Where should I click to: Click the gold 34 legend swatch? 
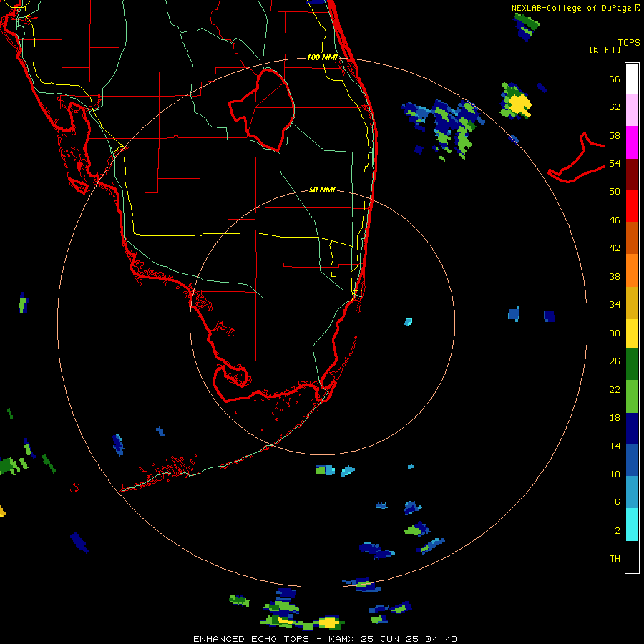point(632,303)
